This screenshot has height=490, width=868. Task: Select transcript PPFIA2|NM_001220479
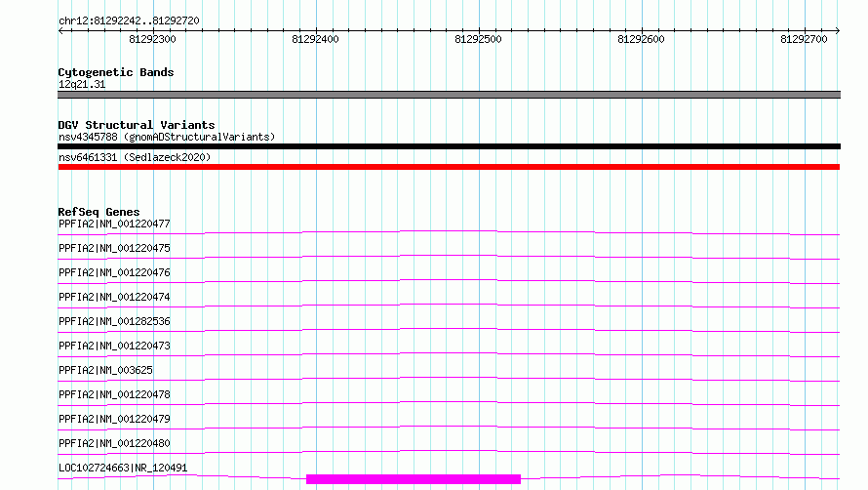tap(114, 419)
